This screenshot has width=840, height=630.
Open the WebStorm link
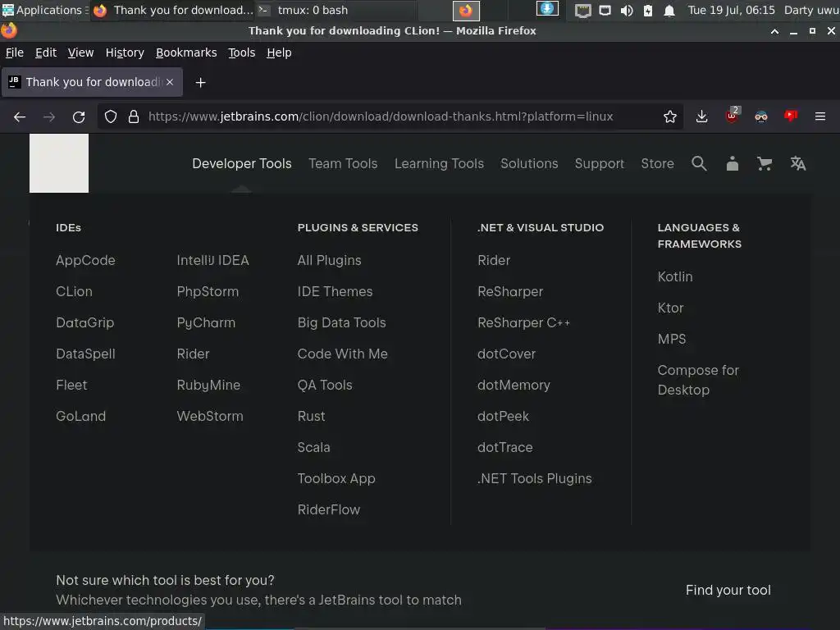[210, 416]
